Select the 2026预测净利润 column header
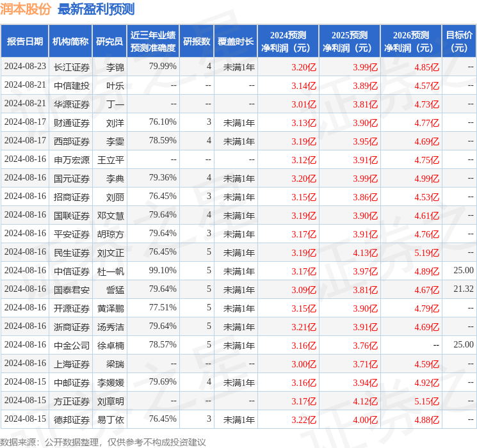477x448 pixels. 411,42
